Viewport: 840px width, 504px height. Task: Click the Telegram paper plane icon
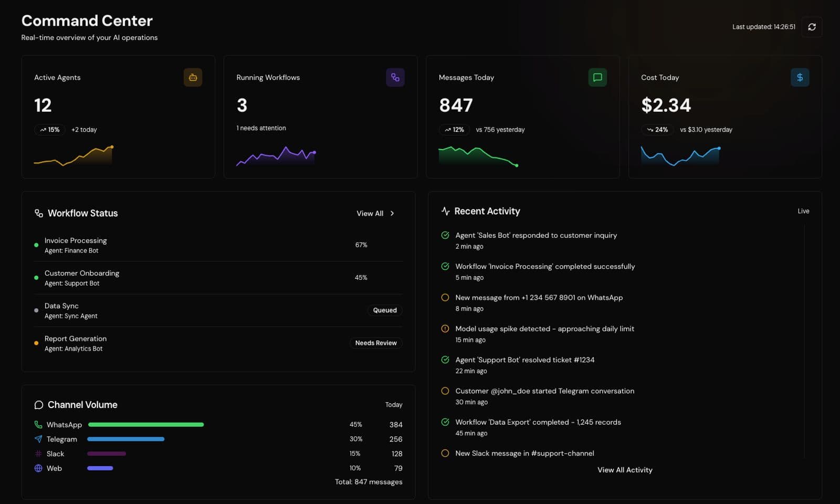[38, 439]
